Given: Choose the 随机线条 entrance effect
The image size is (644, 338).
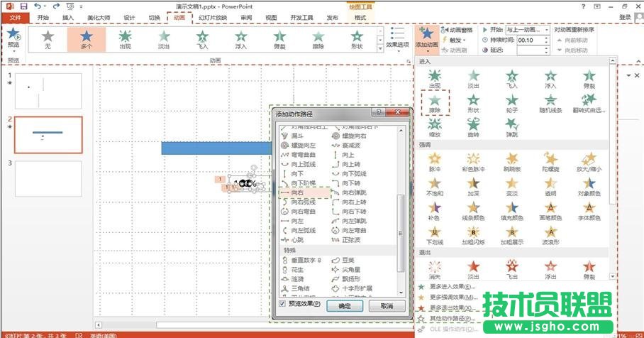Looking at the screenshot, I should point(550,103).
